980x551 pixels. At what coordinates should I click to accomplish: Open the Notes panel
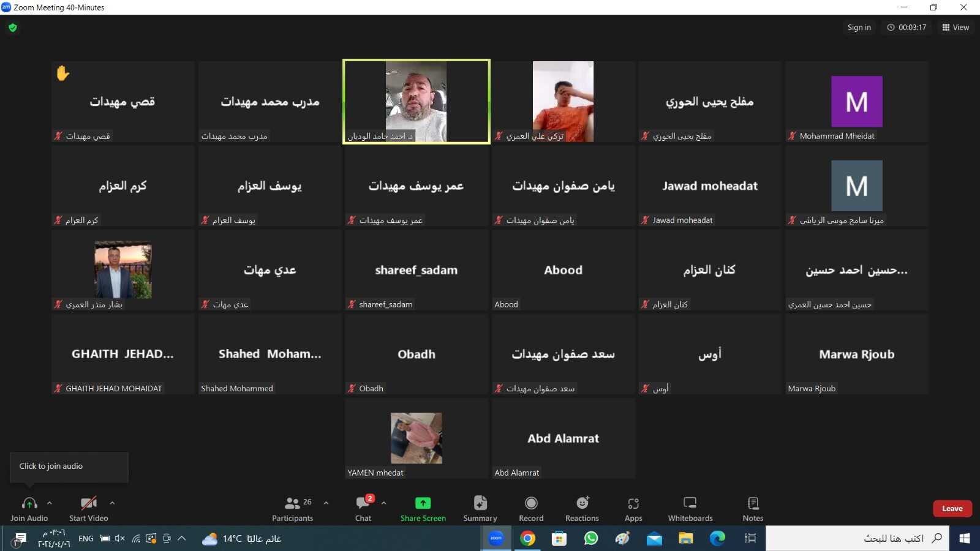point(753,508)
